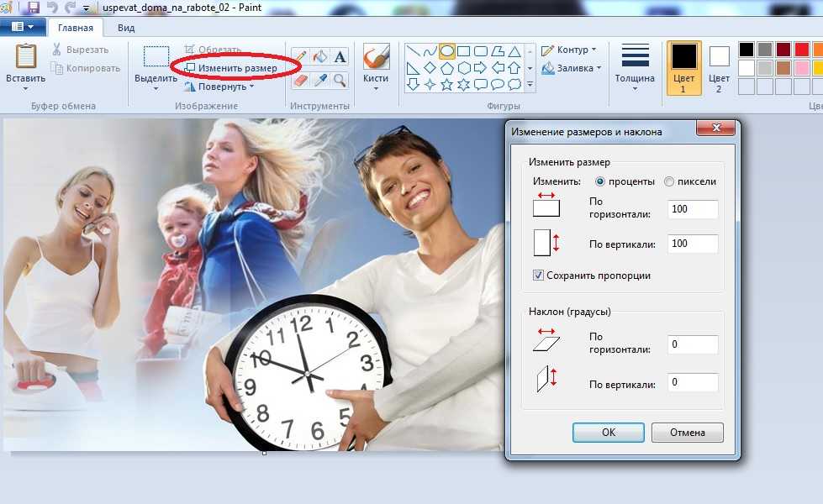The height and width of the screenshot is (504, 823).
Task: Click the Отмена button
Action: 688,433
